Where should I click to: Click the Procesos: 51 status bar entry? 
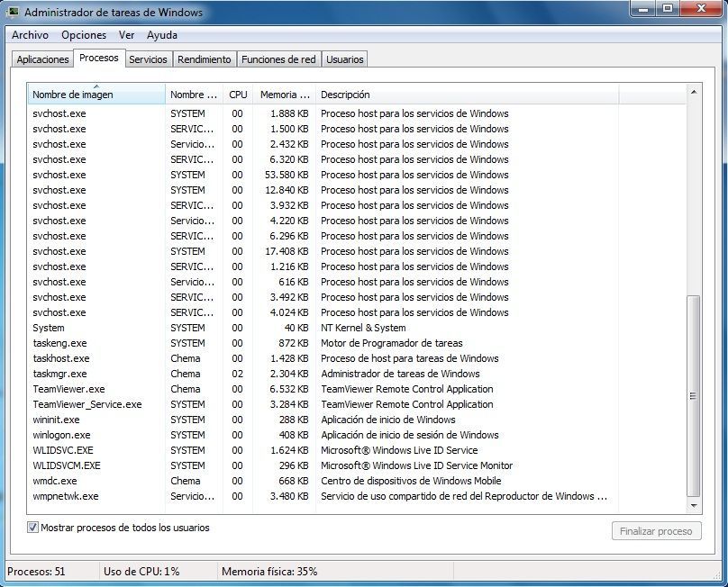(x=36, y=571)
